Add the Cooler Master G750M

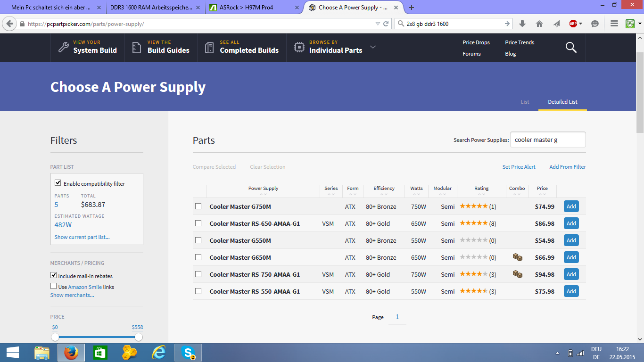pos(571,206)
